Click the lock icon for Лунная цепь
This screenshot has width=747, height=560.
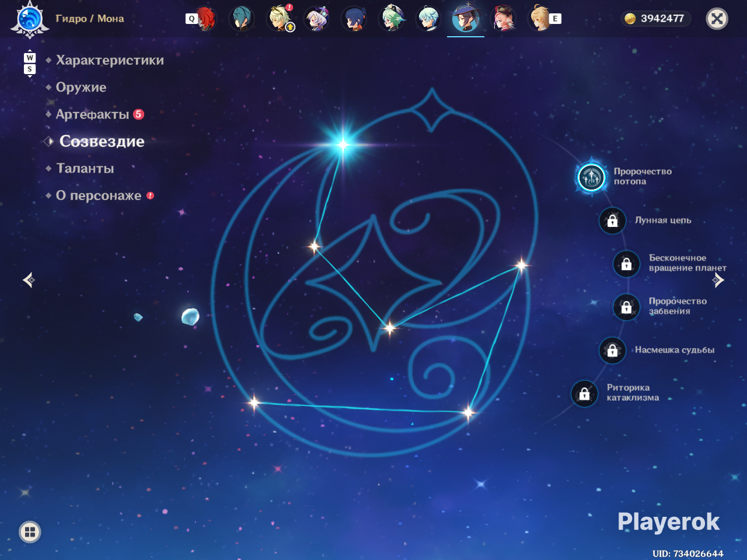pyautogui.click(x=612, y=221)
